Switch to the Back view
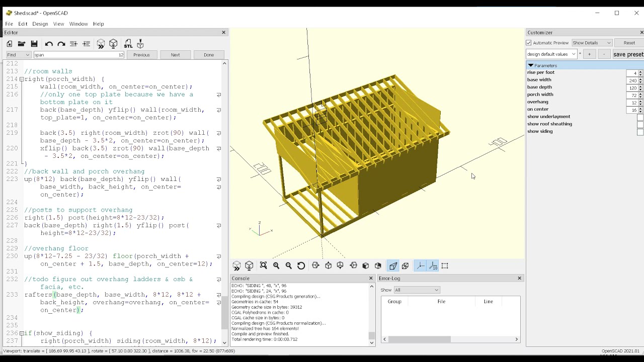The image size is (644, 362). coord(378,265)
